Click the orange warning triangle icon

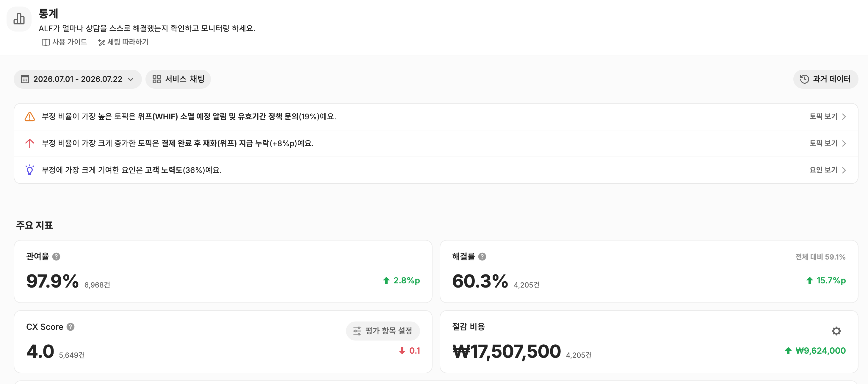30,117
